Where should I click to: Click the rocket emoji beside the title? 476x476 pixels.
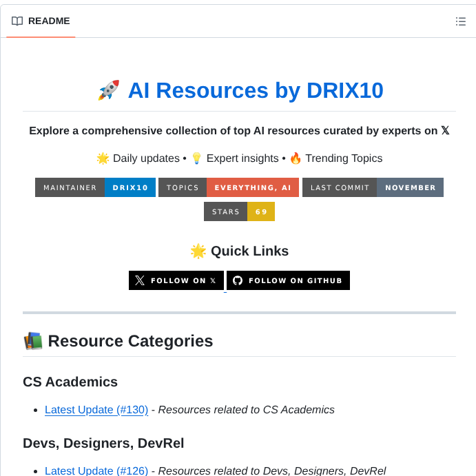tap(109, 90)
